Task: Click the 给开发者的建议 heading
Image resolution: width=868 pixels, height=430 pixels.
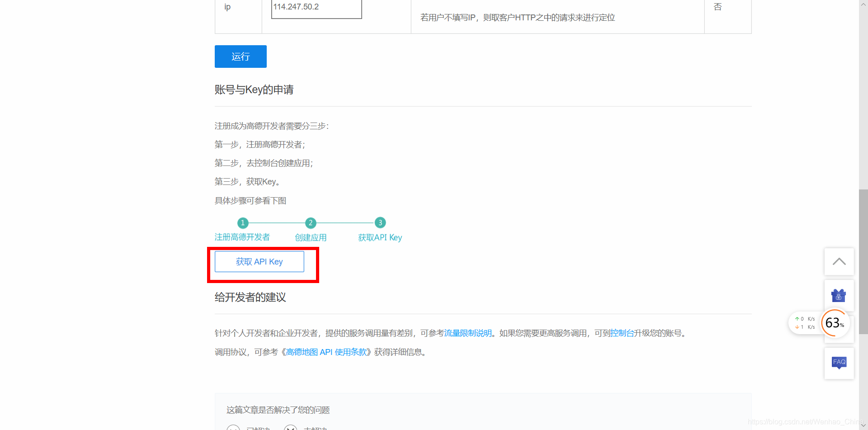Action: pyautogui.click(x=250, y=297)
